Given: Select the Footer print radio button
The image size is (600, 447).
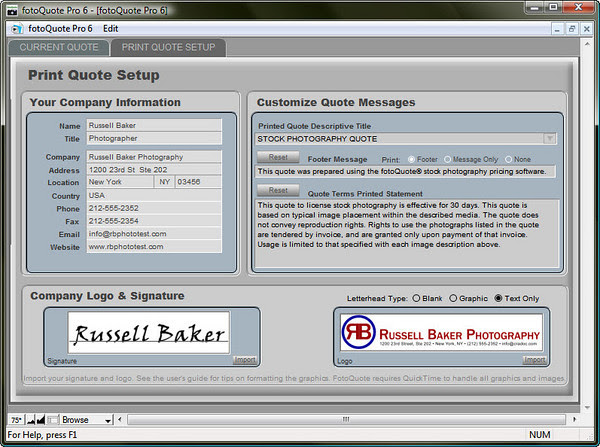Looking at the screenshot, I should tap(411, 159).
